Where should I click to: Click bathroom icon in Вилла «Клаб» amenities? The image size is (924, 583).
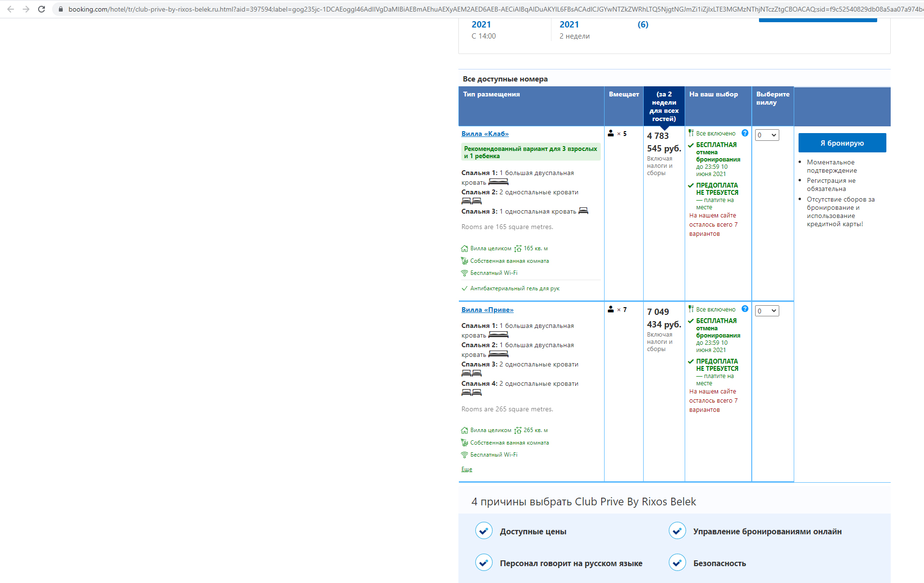465,261
